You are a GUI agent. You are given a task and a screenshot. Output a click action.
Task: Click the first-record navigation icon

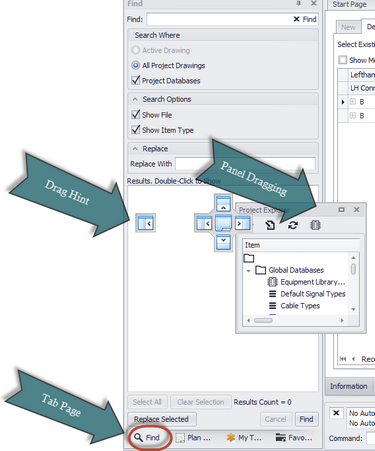(343, 359)
